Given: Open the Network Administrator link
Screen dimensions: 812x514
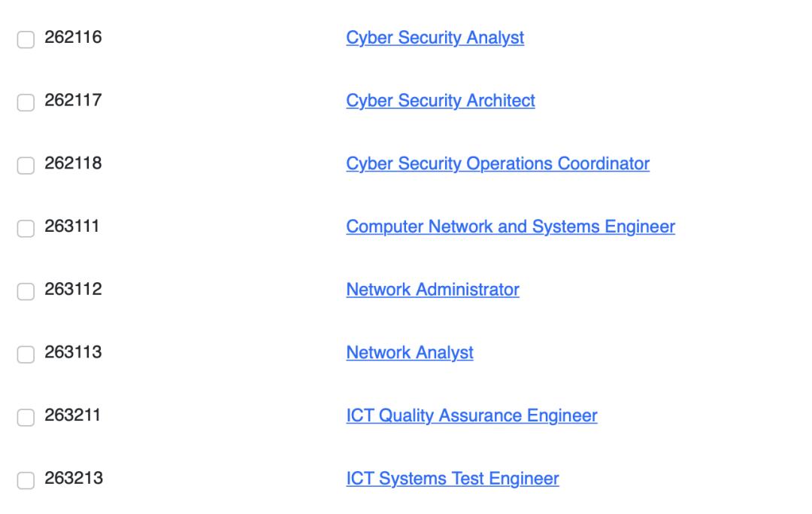Looking at the screenshot, I should coord(432,290).
